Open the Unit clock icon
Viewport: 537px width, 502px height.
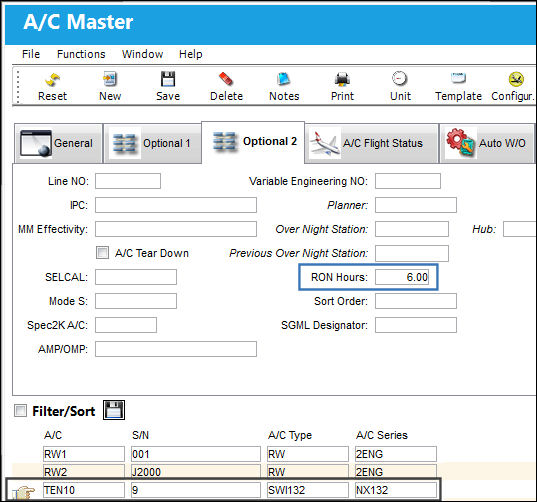pyautogui.click(x=399, y=78)
